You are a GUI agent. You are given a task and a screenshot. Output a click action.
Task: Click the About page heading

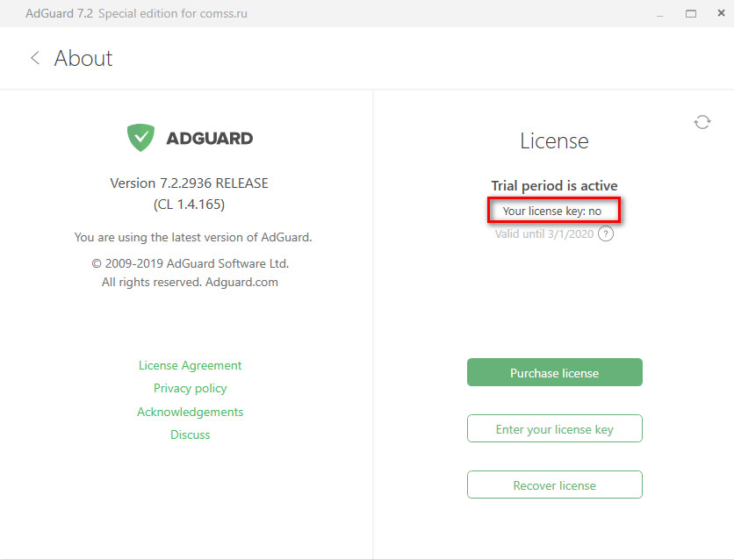click(x=83, y=59)
